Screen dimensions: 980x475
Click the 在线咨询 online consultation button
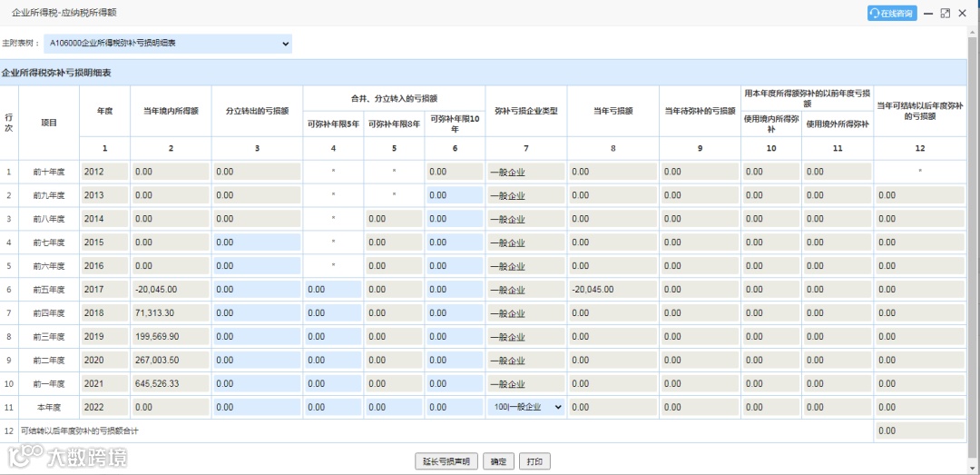[x=892, y=13]
